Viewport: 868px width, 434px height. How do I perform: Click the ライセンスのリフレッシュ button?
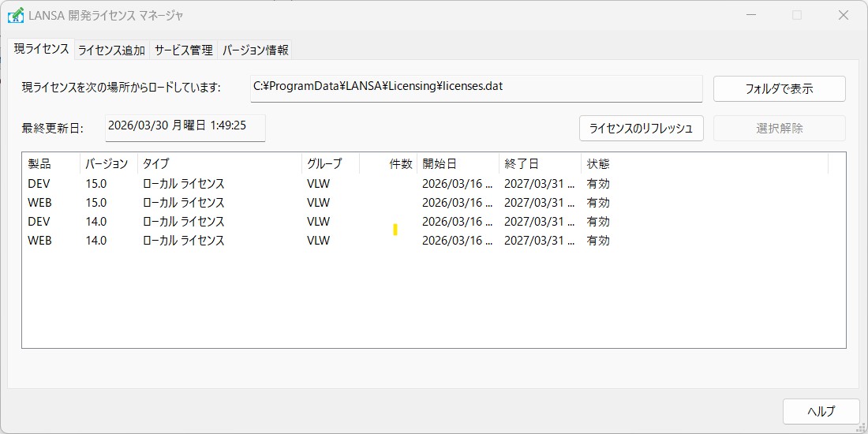(641, 128)
